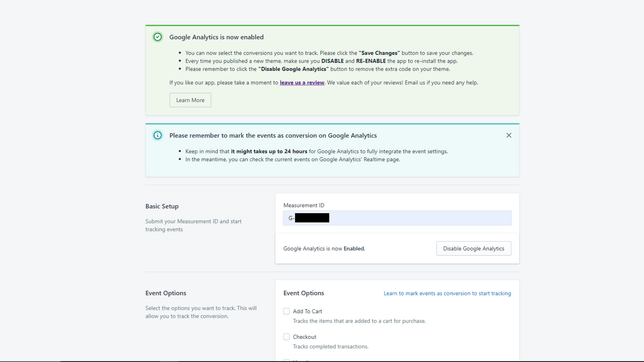Check the Add To Cart option
Screen dimensions: 644x362
(286, 311)
